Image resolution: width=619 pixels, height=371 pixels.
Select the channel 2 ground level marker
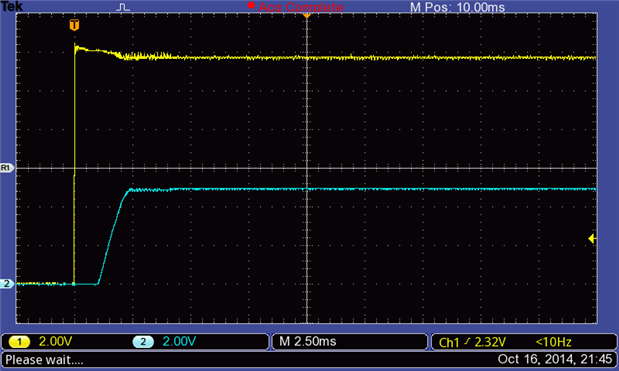(x=7, y=283)
